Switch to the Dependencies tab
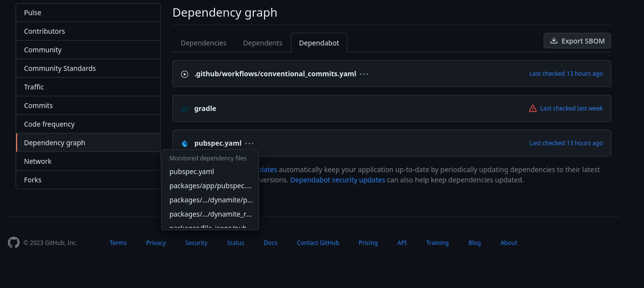Image resolution: width=644 pixels, height=288 pixels. (203, 43)
